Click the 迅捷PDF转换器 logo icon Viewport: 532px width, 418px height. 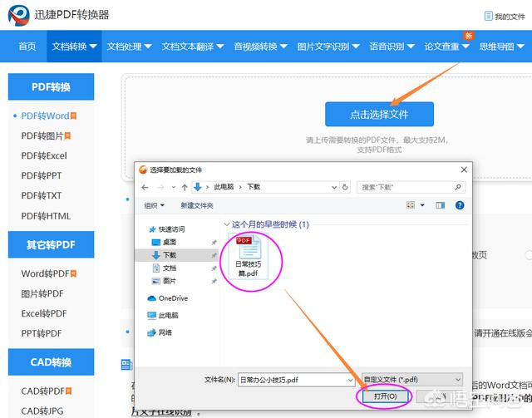[x=18, y=15]
